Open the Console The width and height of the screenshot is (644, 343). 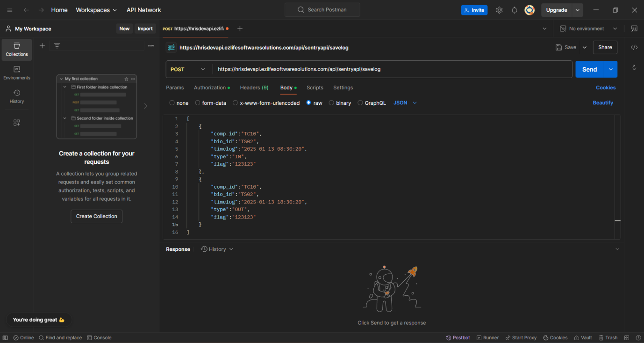click(99, 338)
